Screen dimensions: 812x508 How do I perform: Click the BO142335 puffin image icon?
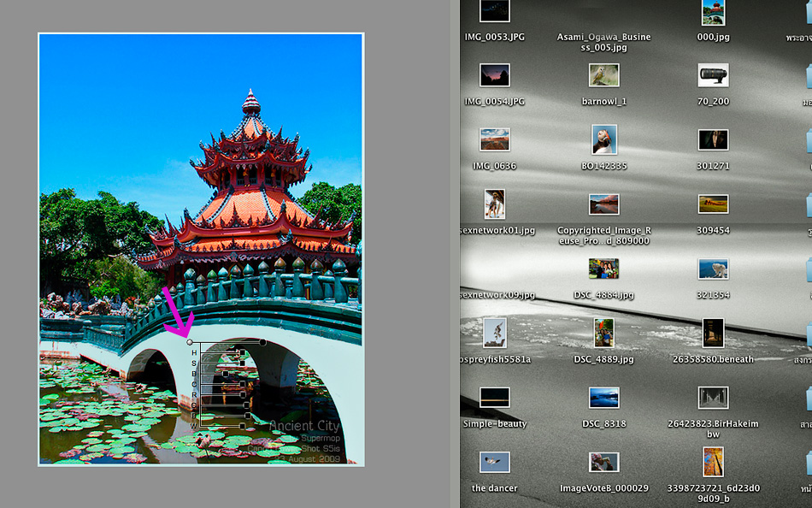coord(603,139)
